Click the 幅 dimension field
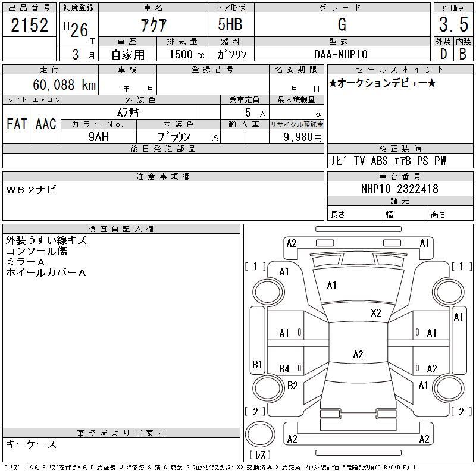 [x=405, y=213]
